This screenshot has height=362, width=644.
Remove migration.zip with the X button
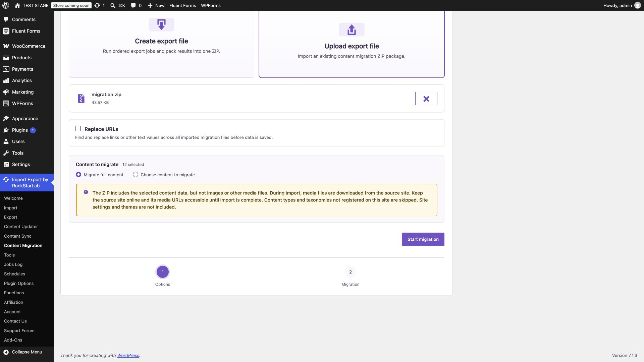[426, 99]
